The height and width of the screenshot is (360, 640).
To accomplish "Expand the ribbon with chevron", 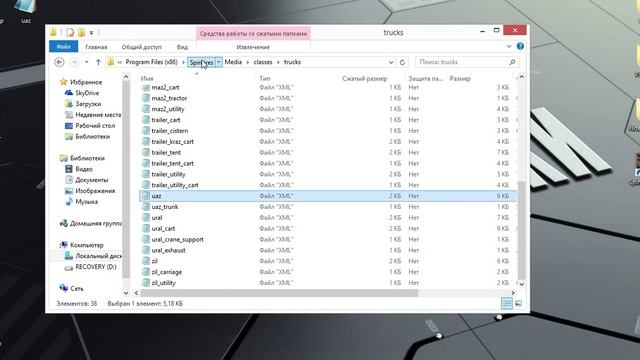I will pos(509,47).
